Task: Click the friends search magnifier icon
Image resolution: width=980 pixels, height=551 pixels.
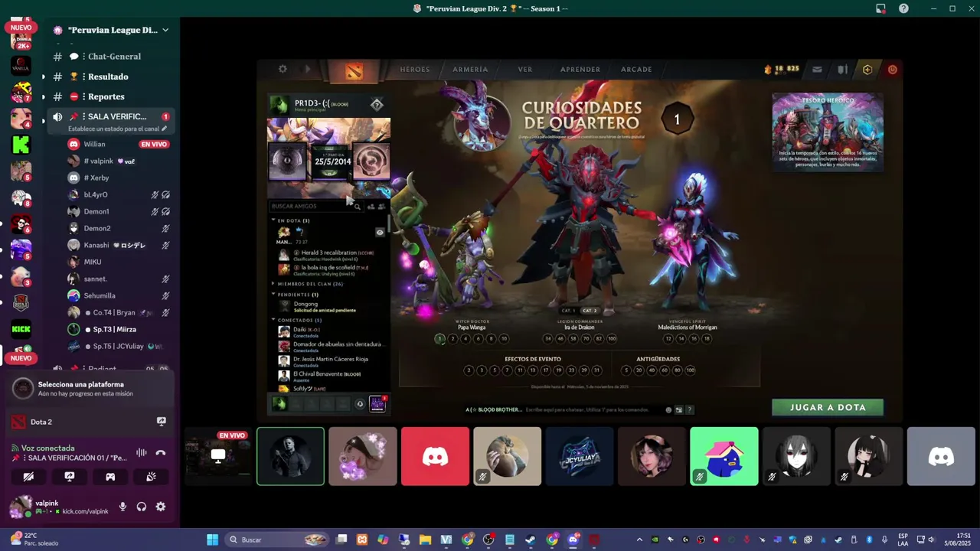Action: pyautogui.click(x=357, y=207)
